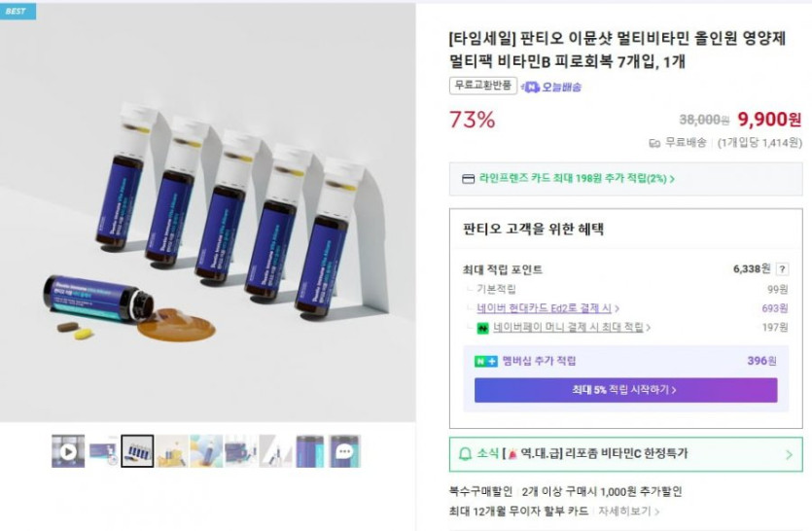Expand 자세히보기 installment details
This screenshot has height=531, width=812.
click(x=628, y=511)
